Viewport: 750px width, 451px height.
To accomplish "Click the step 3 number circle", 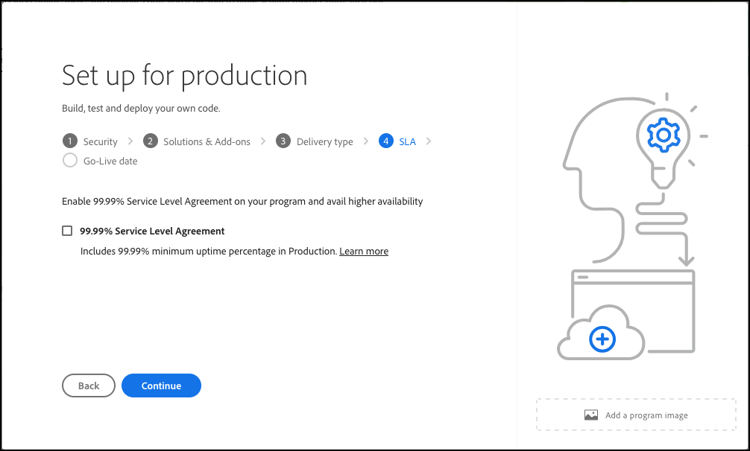I will pyautogui.click(x=283, y=141).
